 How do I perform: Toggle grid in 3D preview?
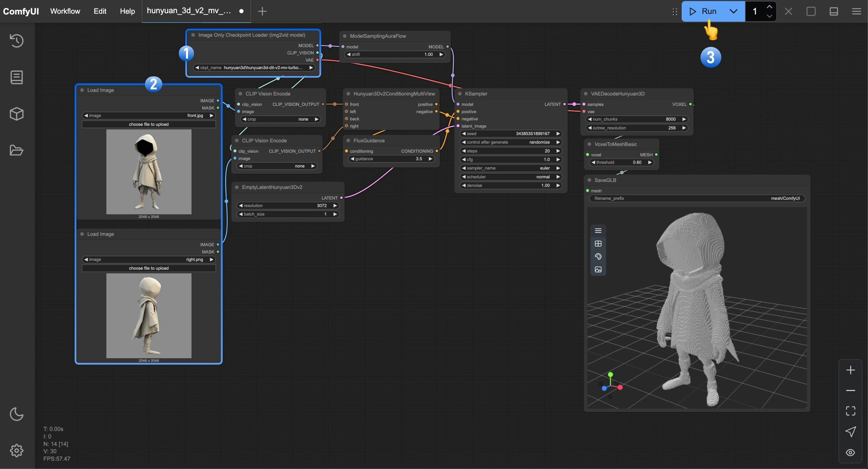598,244
